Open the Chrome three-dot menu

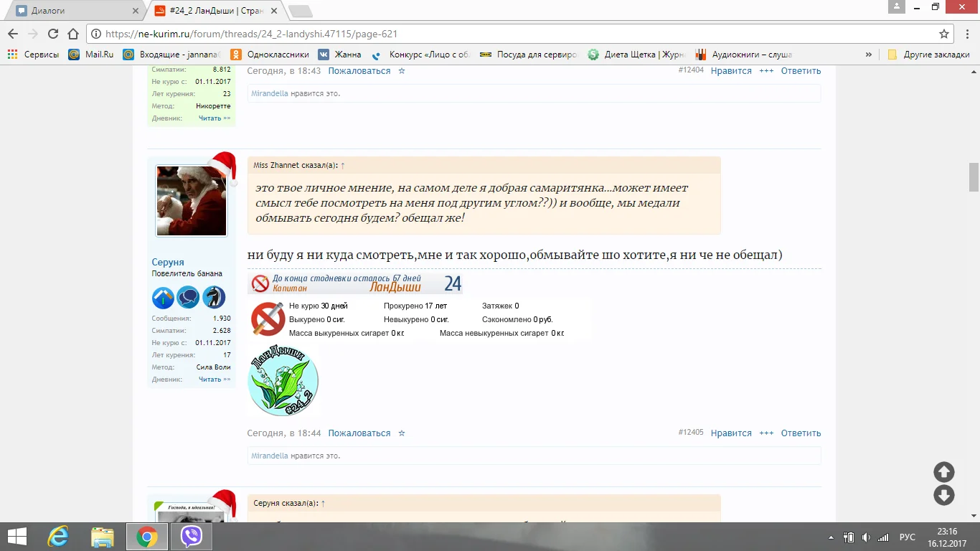tap(966, 34)
